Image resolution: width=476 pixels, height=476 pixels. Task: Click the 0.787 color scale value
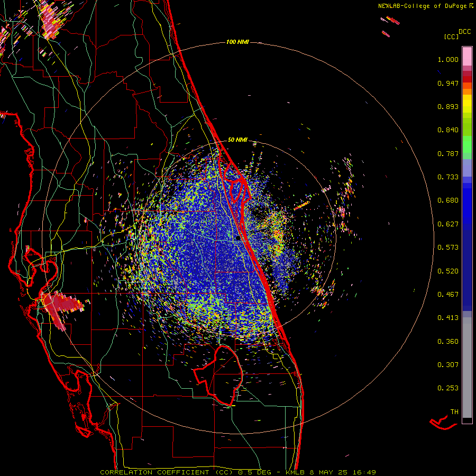click(x=448, y=153)
